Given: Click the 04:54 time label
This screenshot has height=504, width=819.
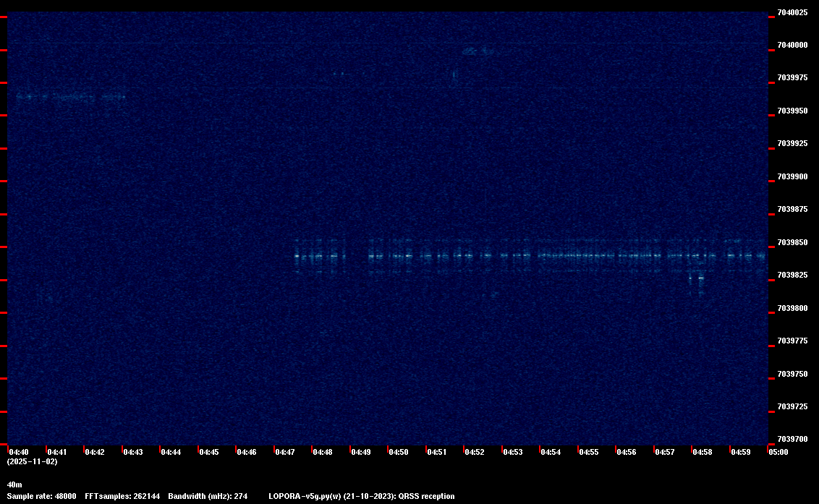Looking at the screenshot, I should (x=551, y=452).
